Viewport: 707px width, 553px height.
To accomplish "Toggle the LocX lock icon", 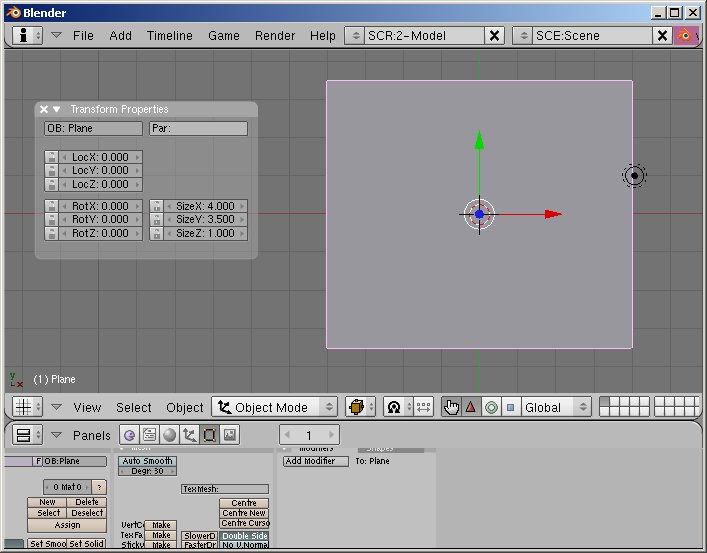I will click(51, 157).
